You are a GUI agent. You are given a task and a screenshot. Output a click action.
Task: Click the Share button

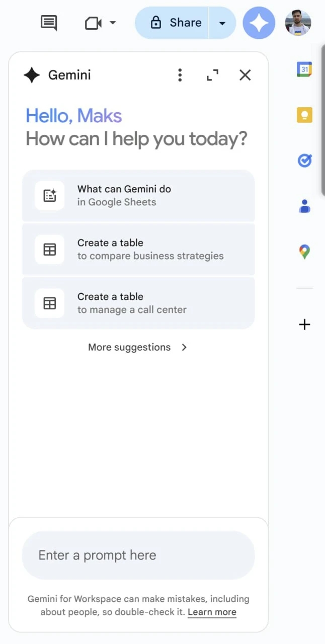coord(172,23)
